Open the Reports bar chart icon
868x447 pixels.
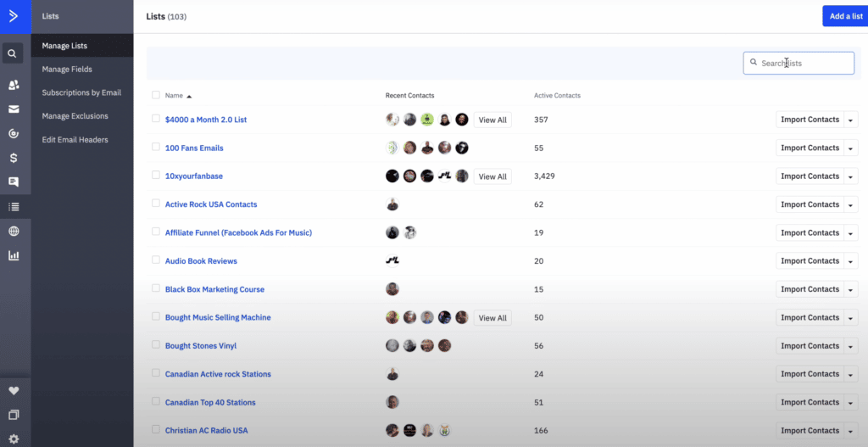point(14,255)
